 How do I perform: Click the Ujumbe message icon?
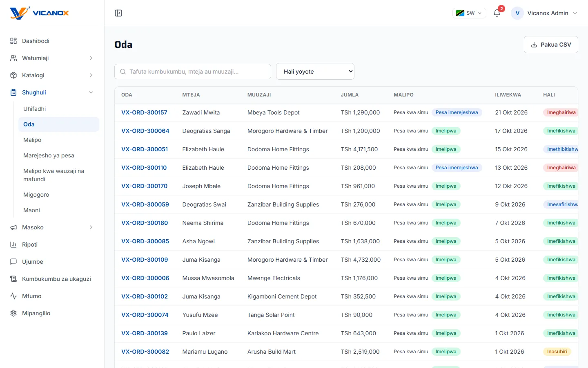(x=13, y=262)
